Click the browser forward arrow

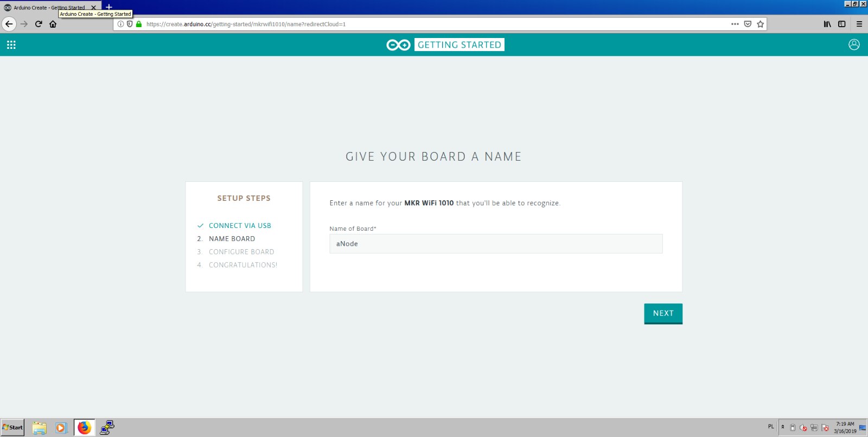pyautogui.click(x=24, y=24)
